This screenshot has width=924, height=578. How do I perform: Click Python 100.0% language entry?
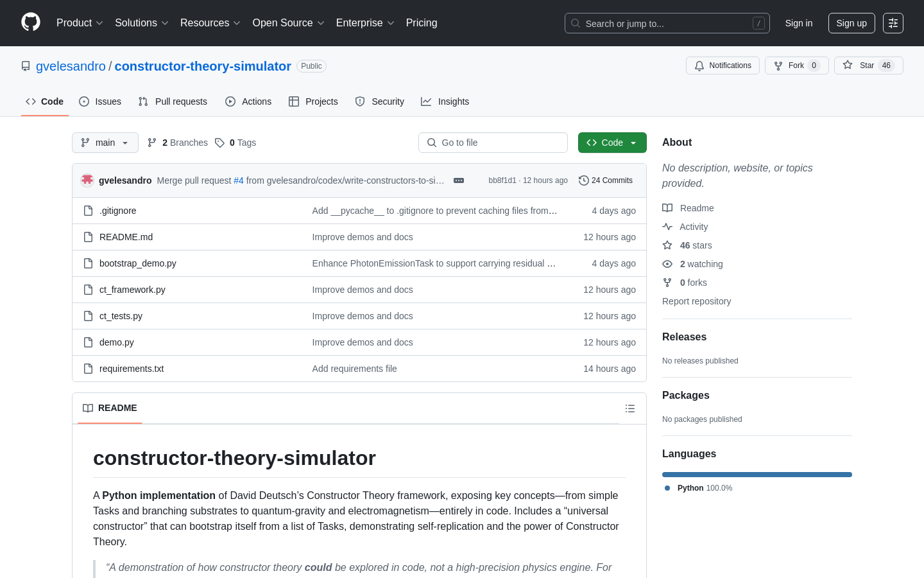698,488
